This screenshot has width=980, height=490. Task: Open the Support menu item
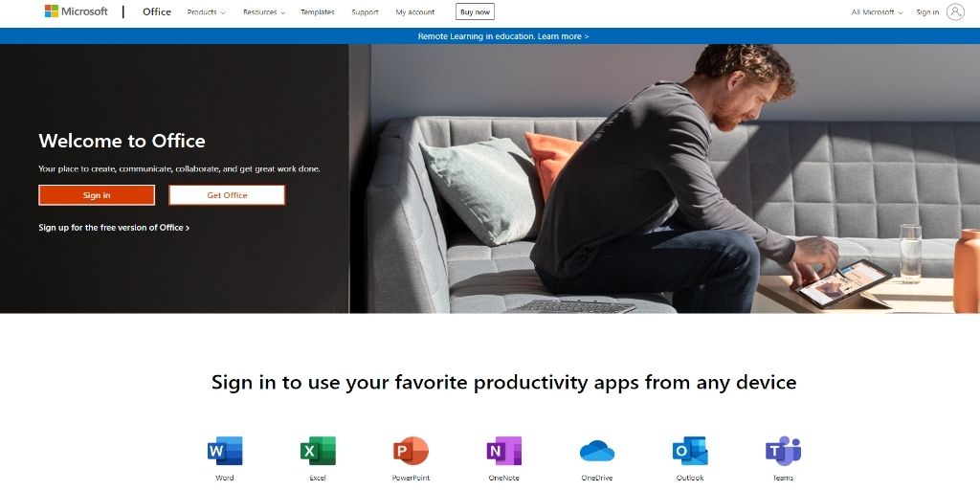coord(365,11)
